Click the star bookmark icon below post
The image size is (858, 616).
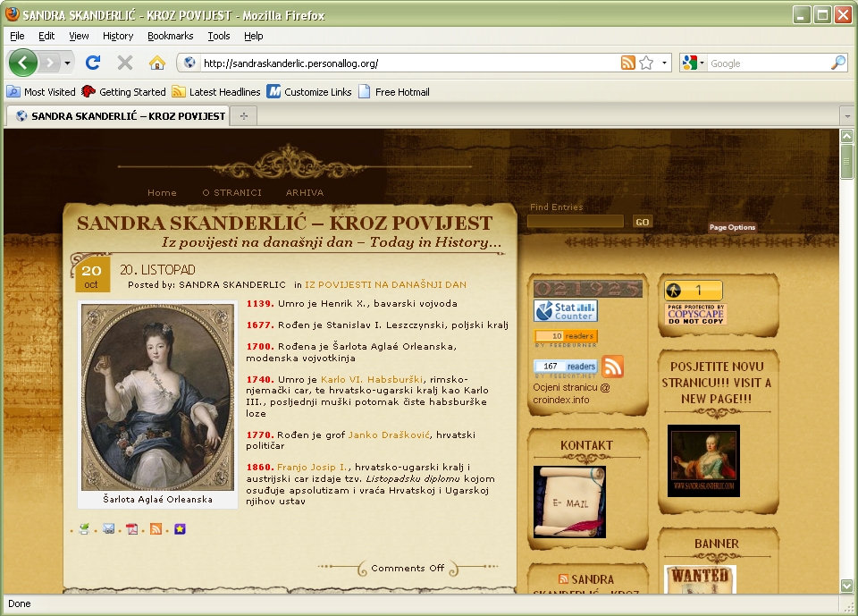pyautogui.click(x=180, y=529)
